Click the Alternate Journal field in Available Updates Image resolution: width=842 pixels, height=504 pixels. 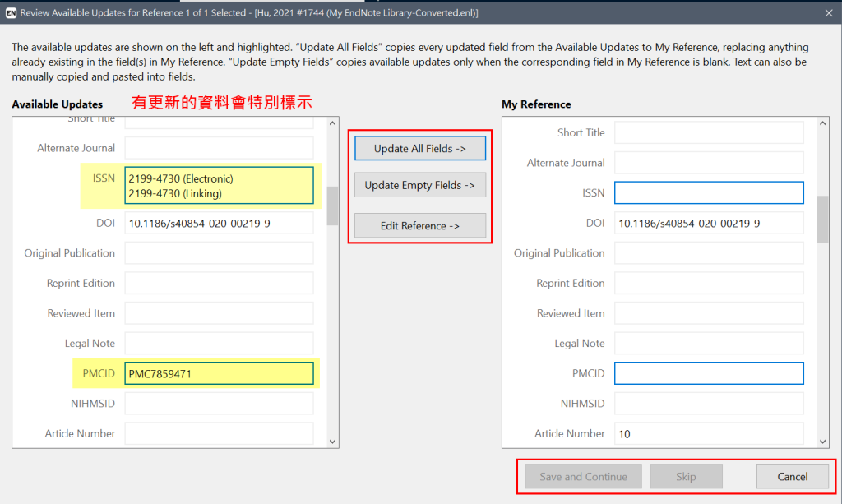[x=219, y=148]
